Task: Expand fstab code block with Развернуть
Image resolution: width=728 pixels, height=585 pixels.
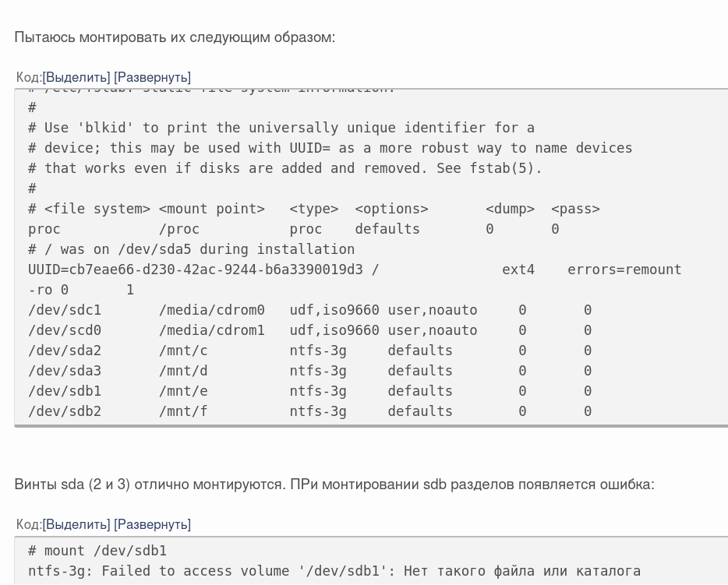Action: pyautogui.click(x=152, y=77)
